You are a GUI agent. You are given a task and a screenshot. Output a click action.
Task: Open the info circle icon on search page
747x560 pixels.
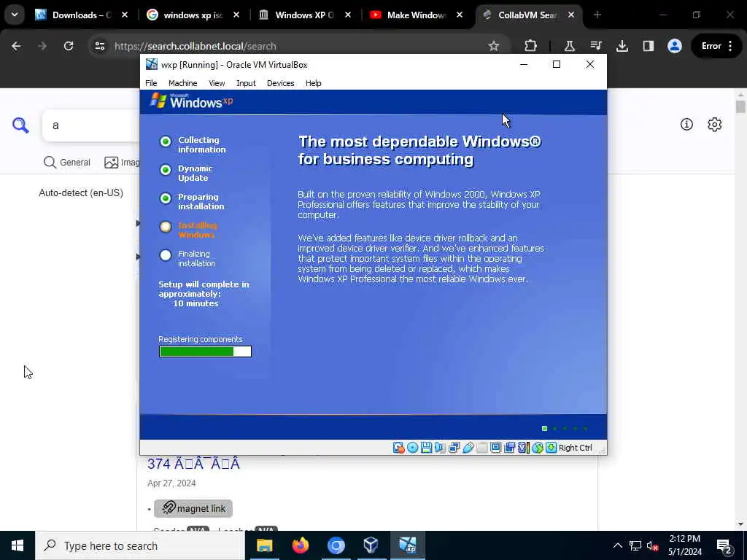[686, 125]
